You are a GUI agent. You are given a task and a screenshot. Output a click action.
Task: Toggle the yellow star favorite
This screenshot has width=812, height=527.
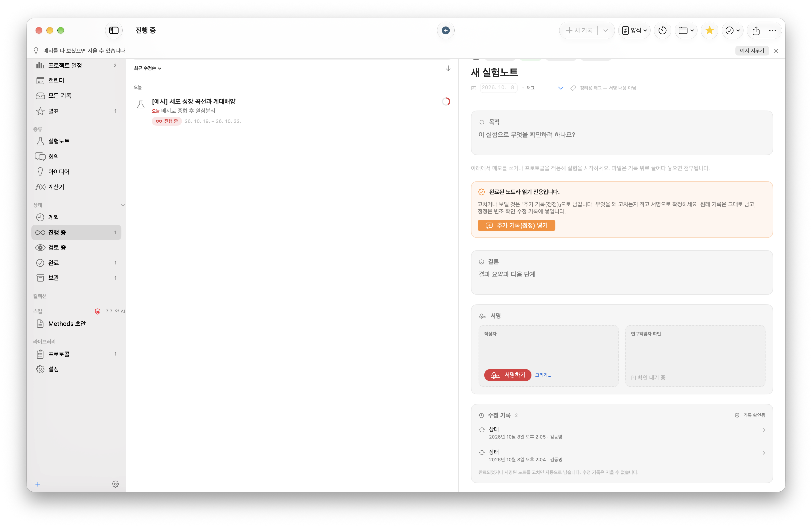click(x=709, y=30)
